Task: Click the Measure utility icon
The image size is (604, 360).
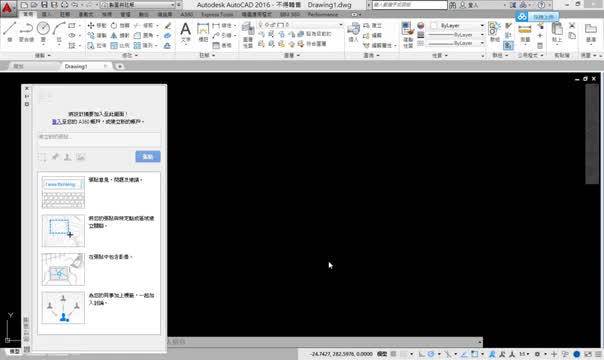Action: click(x=525, y=29)
